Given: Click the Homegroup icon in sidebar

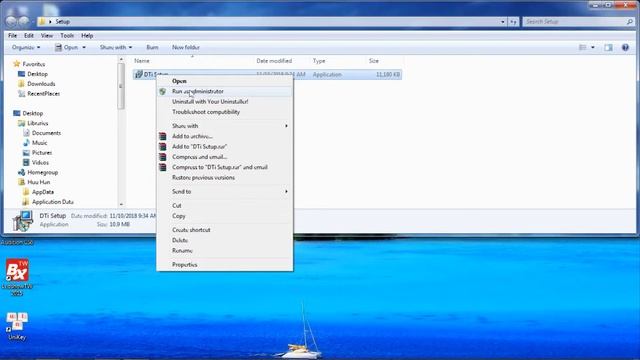Looking at the screenshot, I should point(21,172).
